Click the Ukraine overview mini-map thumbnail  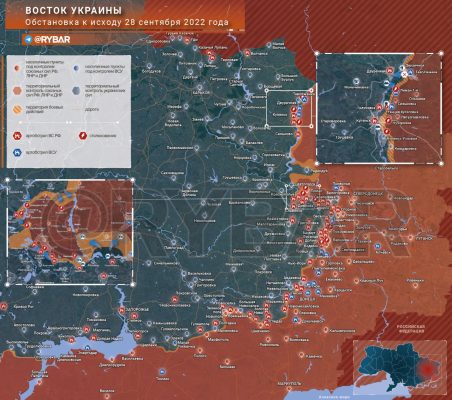point(400,366)
